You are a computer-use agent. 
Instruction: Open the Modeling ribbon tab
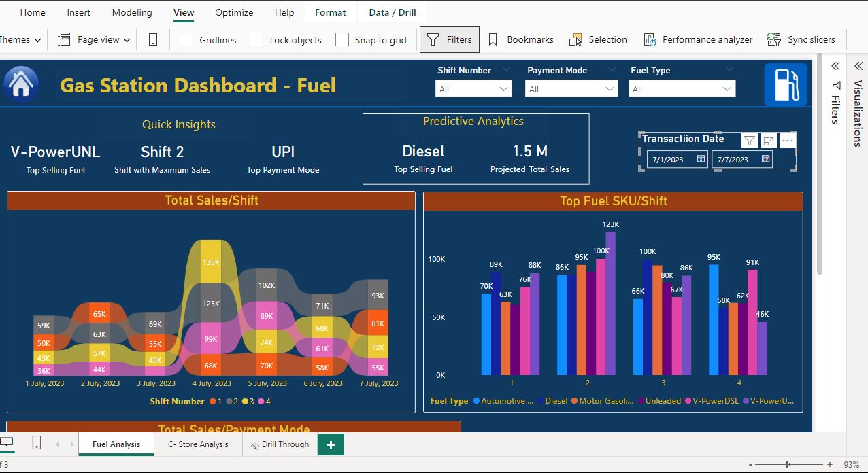coord(132,12)
